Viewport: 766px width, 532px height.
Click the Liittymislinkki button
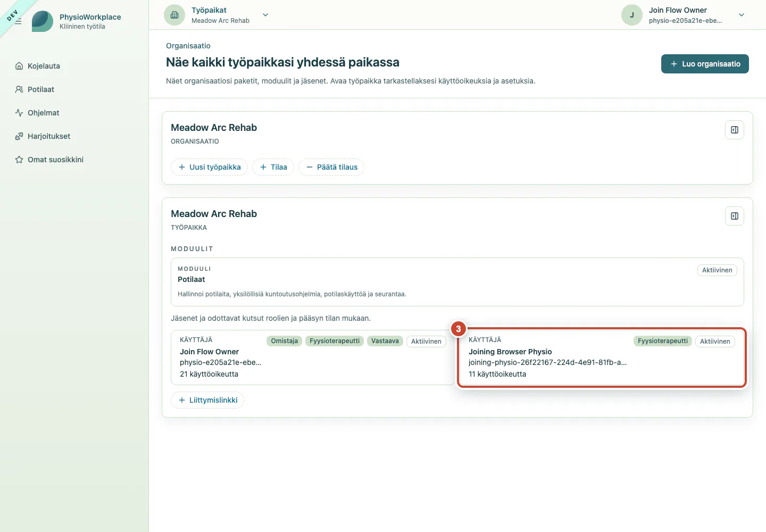pyautogui.click(x=207, y=400)
